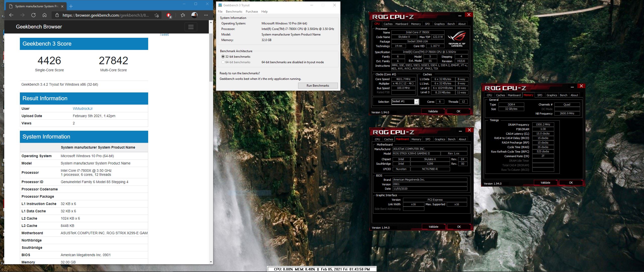This screenshot has height=272, width=644.
Task: Click Mainboard tab in top CPU-Z window
Action: click(402, 24)
